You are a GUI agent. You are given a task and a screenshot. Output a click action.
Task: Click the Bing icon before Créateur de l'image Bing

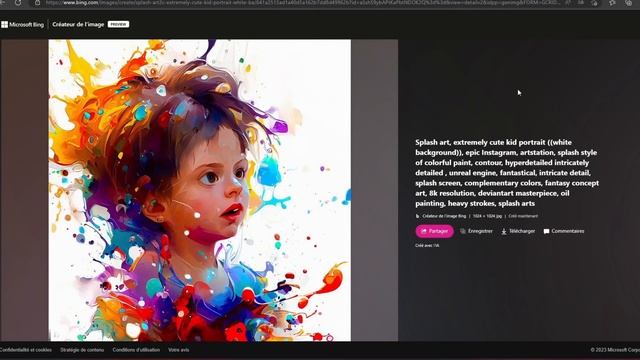tap(418, 216)
